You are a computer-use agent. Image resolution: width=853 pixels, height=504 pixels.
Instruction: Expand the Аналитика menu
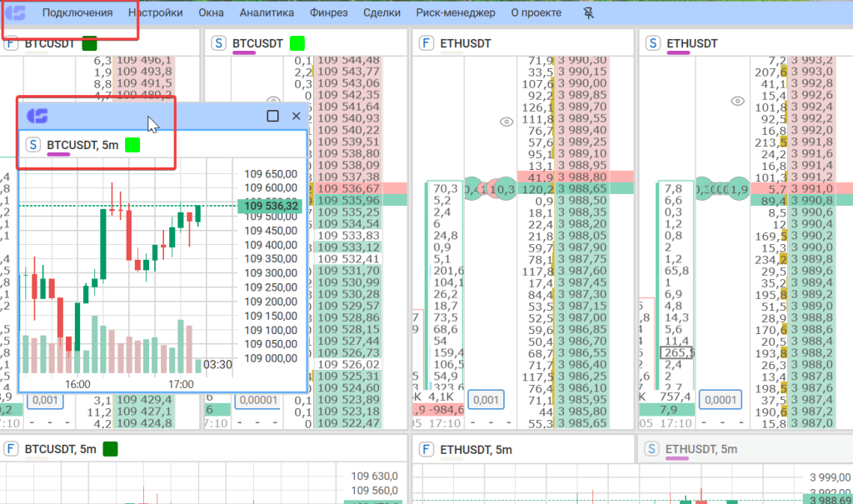point(267,13)
